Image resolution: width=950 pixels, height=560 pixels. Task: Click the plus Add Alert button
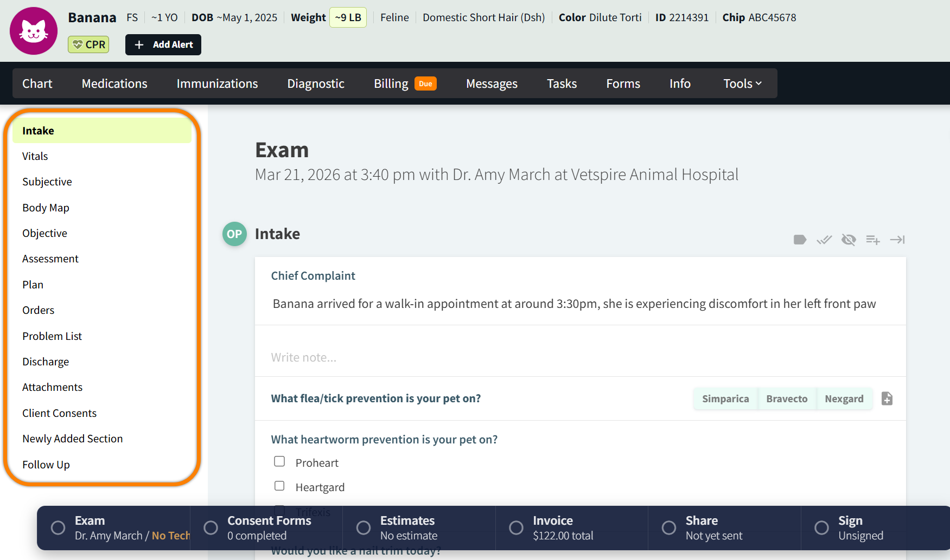[x=163, y=44]
